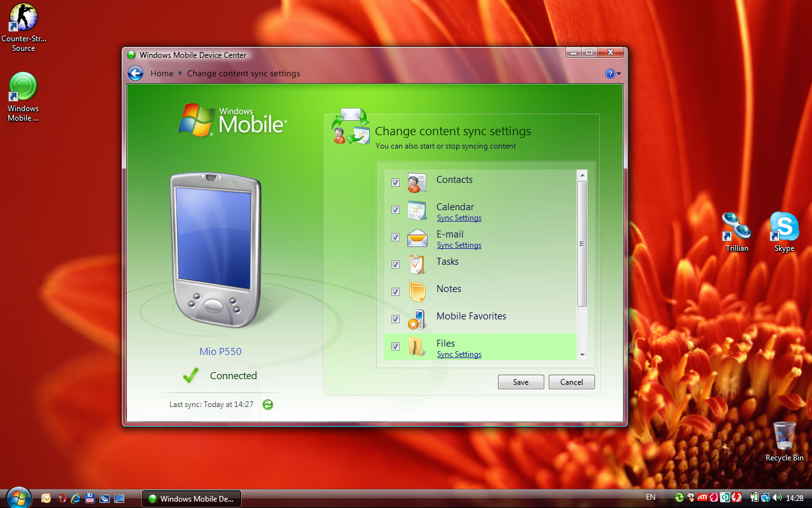Click the Calendar item icon
This screenshot has height=508, width=812.
click(417, 210)
